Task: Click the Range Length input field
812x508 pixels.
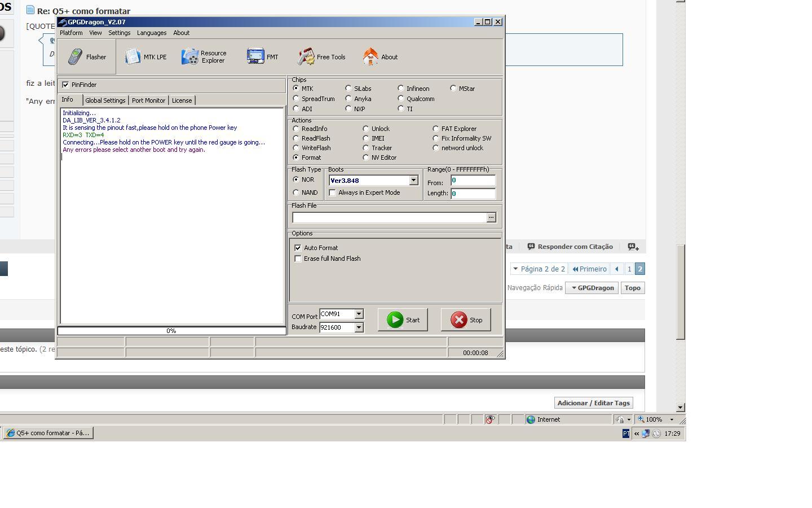Action: 473,193
